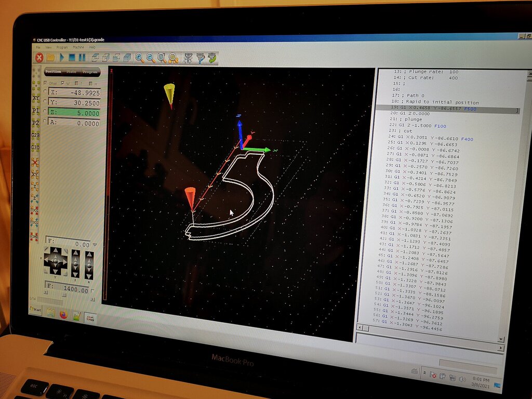Toggle the W checkbox in position panel
This screenshot has height=399, width=532.
[x=62, y=83]
